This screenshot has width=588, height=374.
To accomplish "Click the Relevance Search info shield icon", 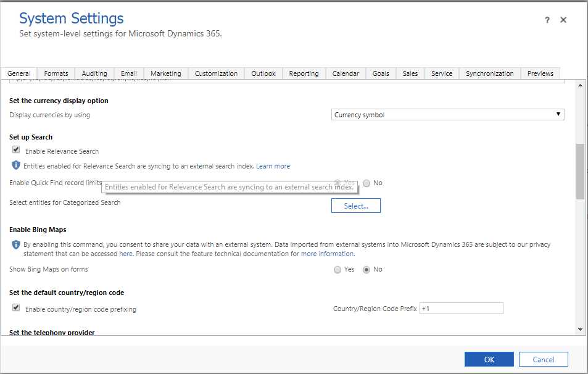I will 16,165.
